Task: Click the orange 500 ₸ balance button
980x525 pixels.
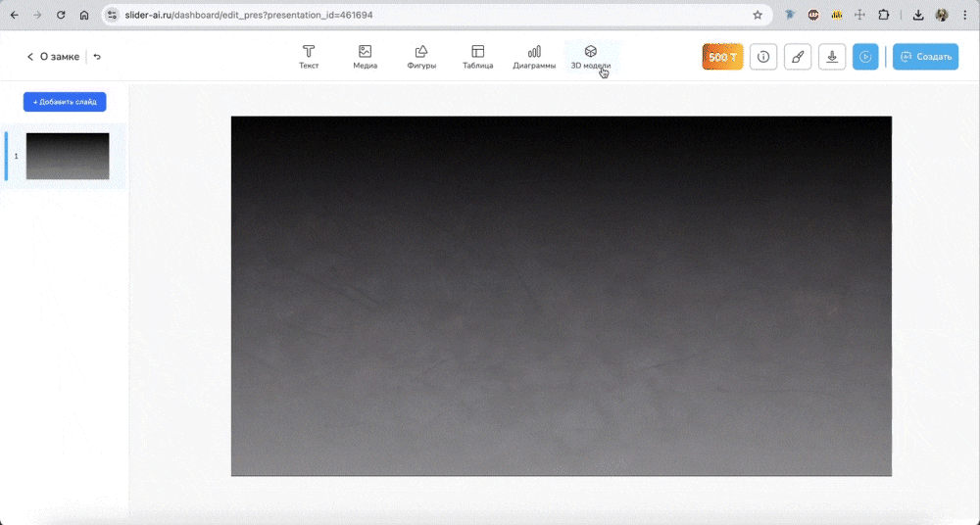Action: tap(722, 57)
